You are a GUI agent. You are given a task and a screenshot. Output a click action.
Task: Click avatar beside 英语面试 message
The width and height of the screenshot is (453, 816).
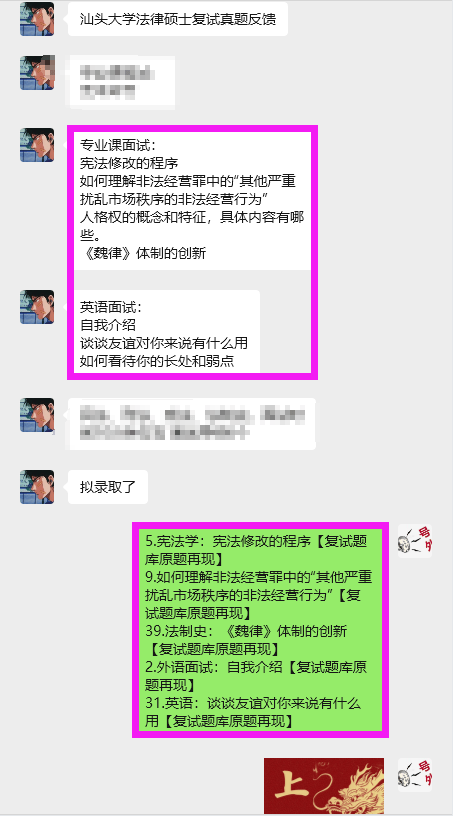coord(37,307)
